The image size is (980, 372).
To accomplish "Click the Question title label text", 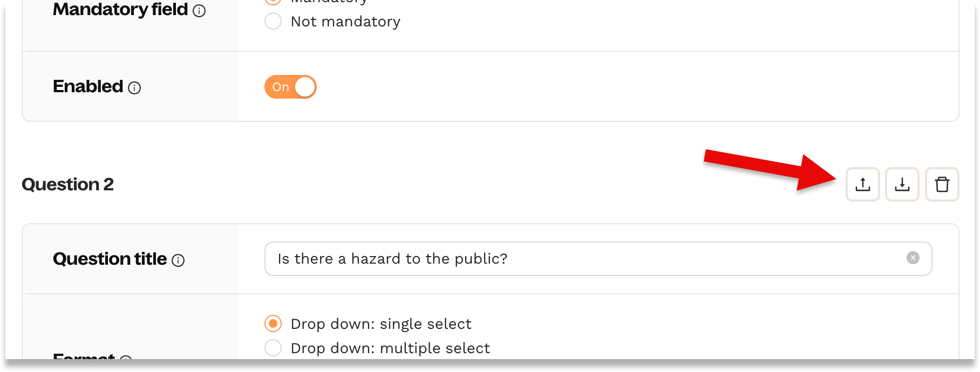I will pos(110,259).
